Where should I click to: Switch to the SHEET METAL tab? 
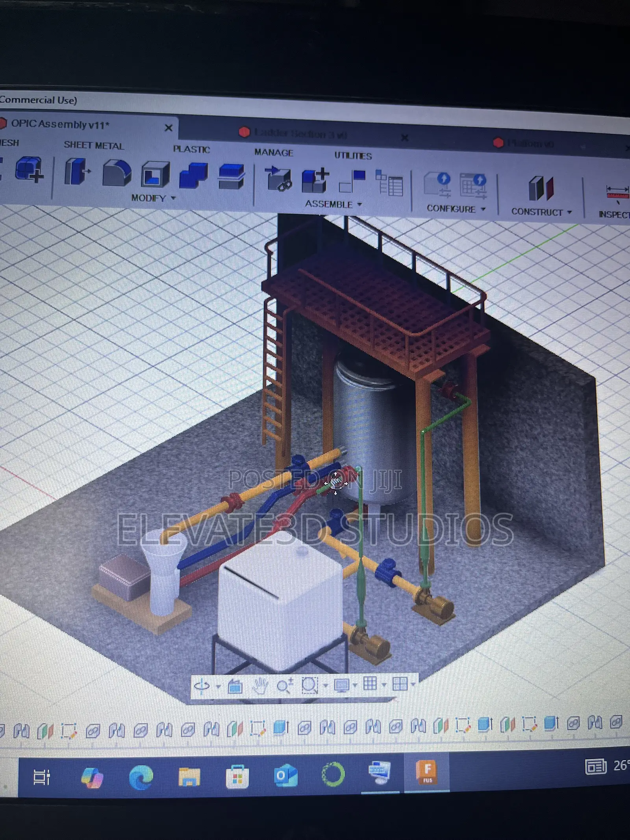[94, 145]
